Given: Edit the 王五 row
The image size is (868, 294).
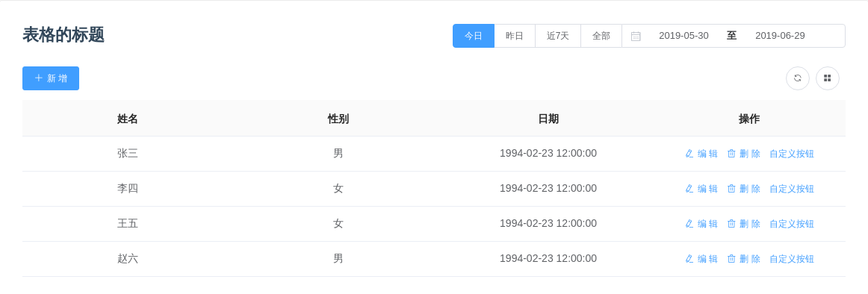Looking at the screenshot, I should click(701, 224).
